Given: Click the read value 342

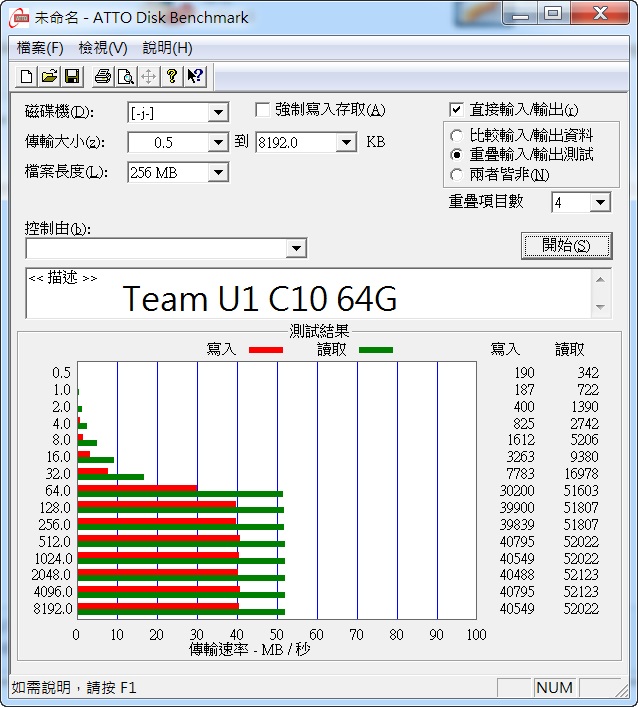Looking at the screenshot, I should coord(588,373).
